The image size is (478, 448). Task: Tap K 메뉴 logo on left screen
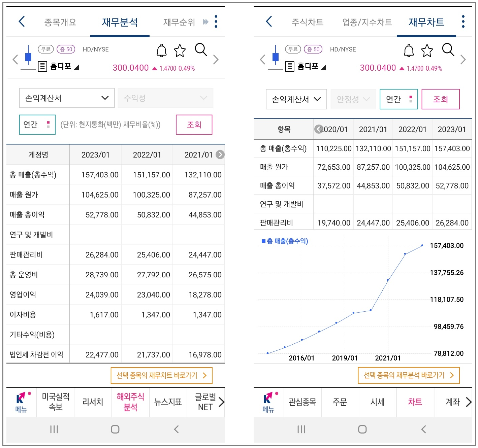pos(22,403)
